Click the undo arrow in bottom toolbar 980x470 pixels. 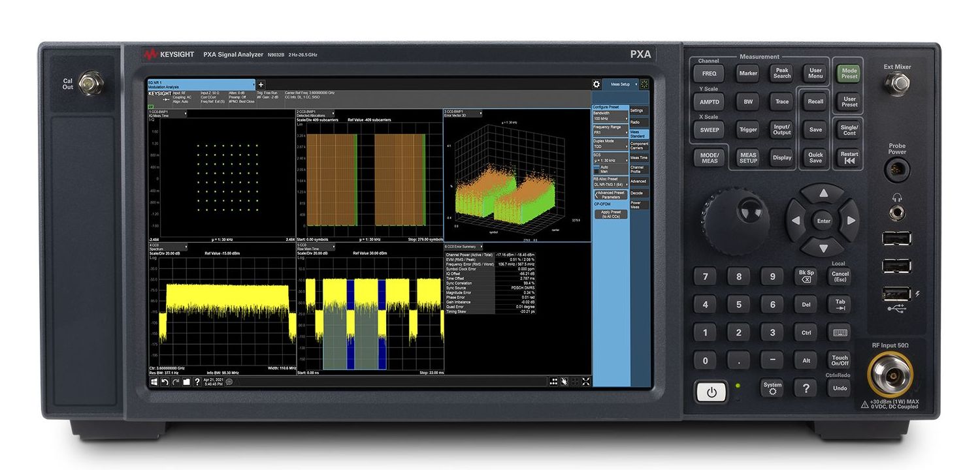pyautogui.click(x=165, y=382)
